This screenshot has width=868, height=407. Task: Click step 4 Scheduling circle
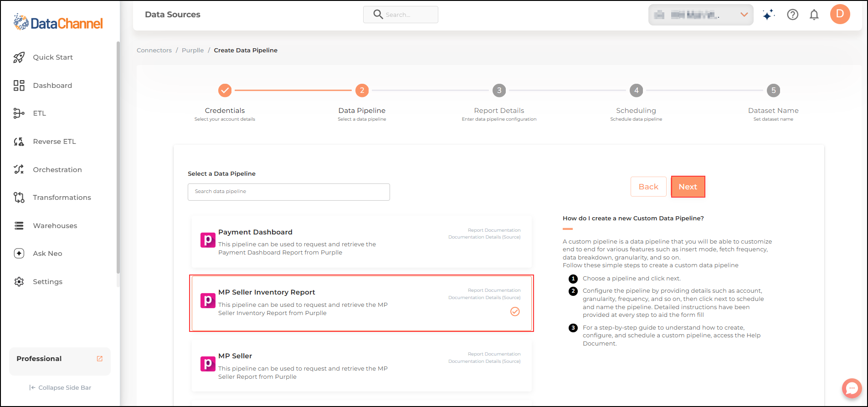tap(636, 90)
